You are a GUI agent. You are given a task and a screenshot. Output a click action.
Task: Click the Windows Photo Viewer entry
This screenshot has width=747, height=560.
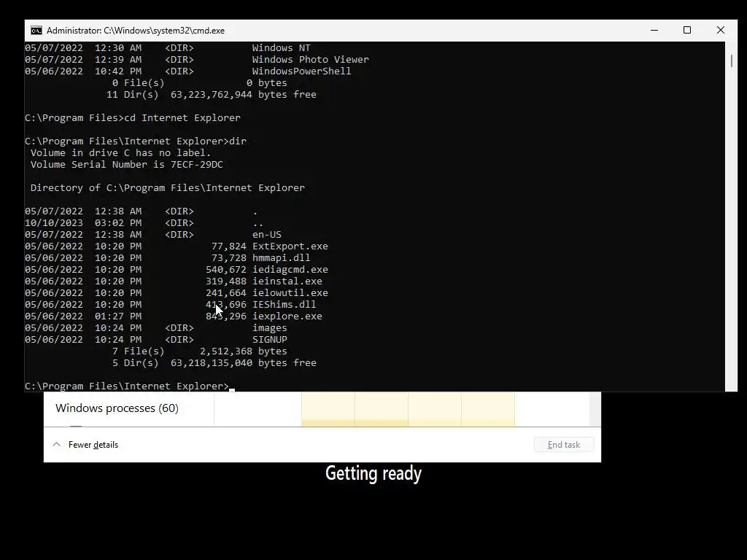[311, 60]
